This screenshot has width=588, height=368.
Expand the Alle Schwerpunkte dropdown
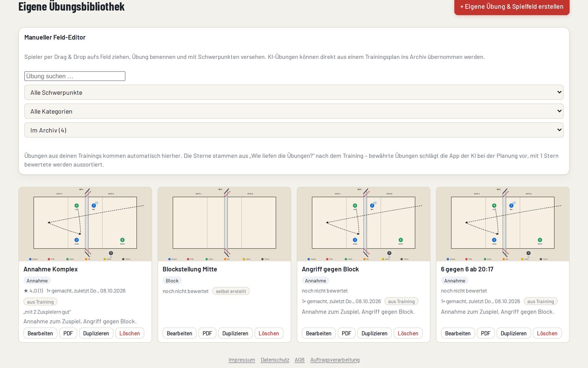tap(294, 92)
